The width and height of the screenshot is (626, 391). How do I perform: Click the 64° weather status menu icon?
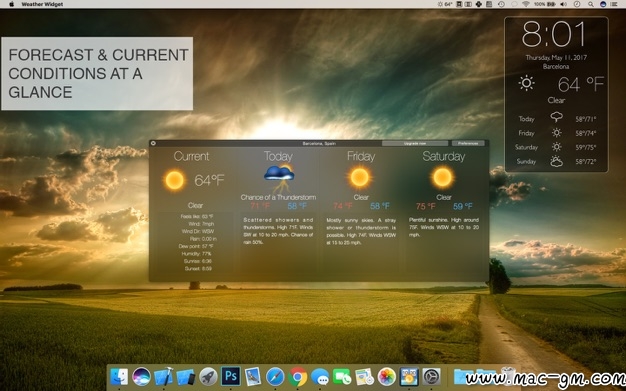(x=444, y=4)
